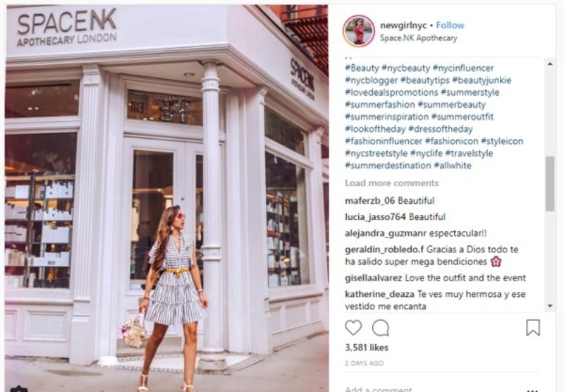View the 3,581 likes list
The image size is (564, 392).
click(x=367, y=348)
